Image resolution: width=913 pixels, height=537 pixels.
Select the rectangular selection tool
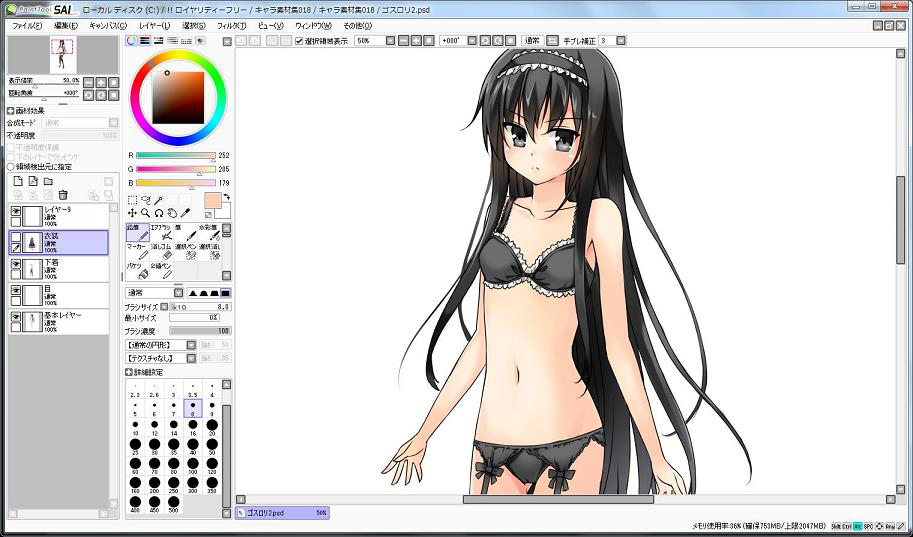click(x=132, y=200)
